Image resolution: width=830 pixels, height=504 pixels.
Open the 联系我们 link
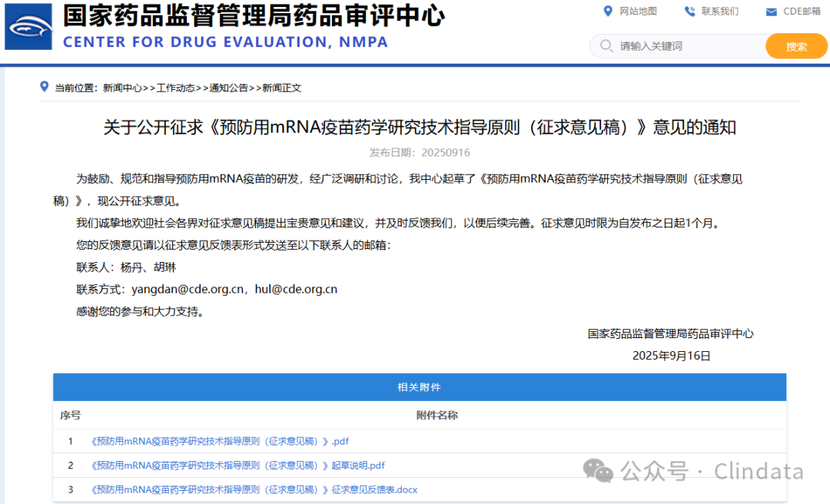coord(720,11)
